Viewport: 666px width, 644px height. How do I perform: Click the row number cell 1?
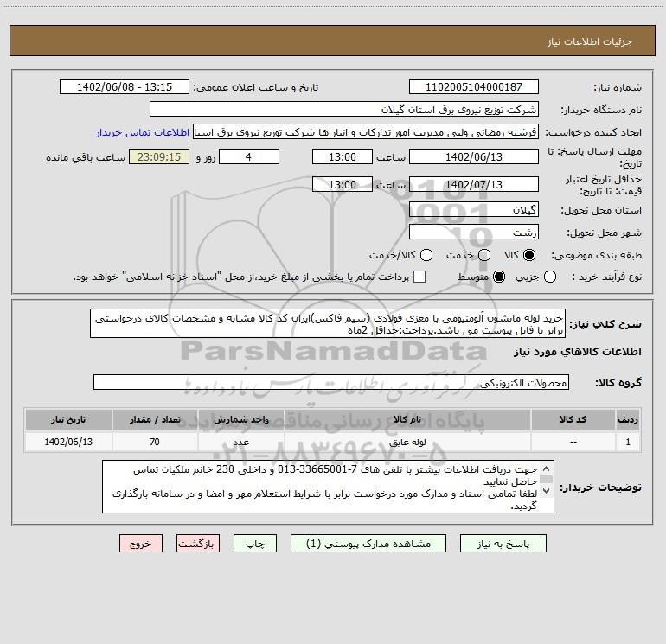(x=628, y=442)
